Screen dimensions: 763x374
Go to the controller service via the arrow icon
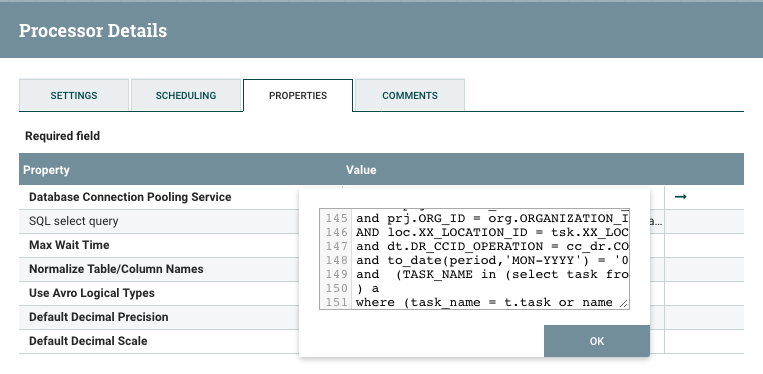coord(680,196)
